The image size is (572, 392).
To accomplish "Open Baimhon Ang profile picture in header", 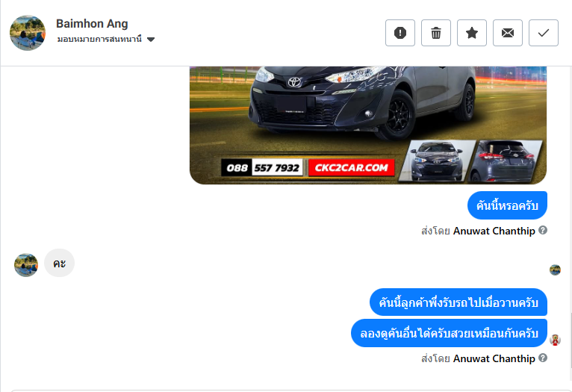I will click(28, 33).
